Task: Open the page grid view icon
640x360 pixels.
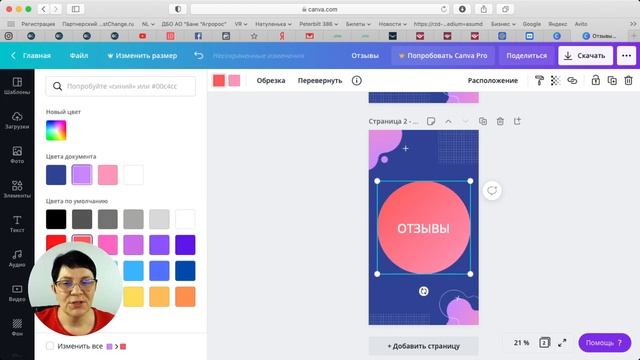Action: click(x=544, y=342)
